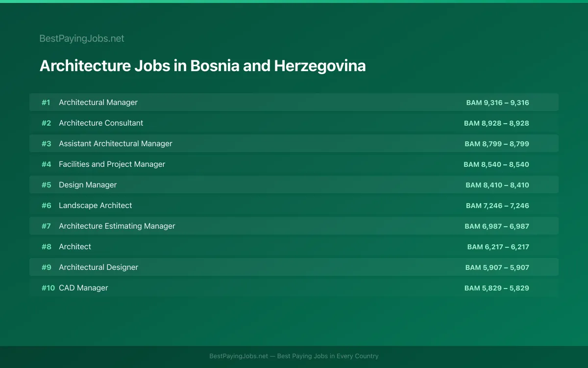Image resolution: width=588 pixels, height=368 pixels.
Task: Click the salary BAM 9,316 – 9,316
Action: [498, 103]
